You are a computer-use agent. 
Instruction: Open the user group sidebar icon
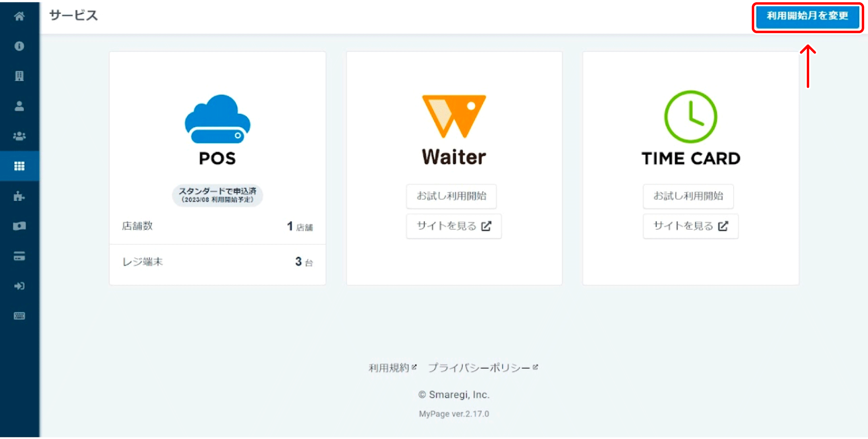point(19,136)
